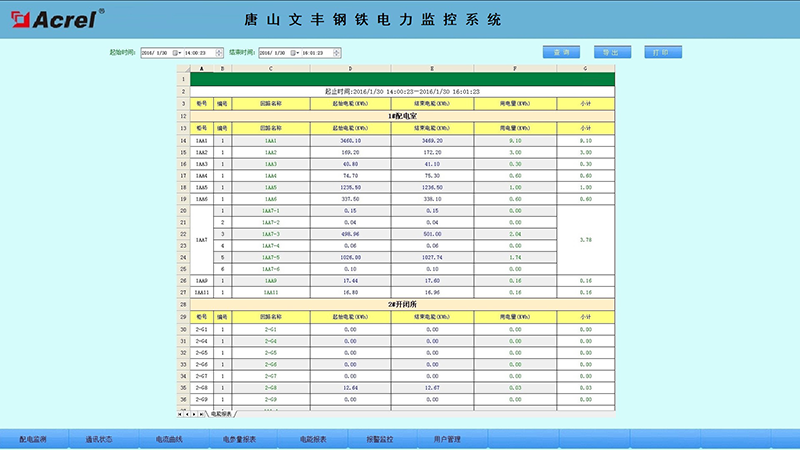Select the 电能报表 navigation item

[313, 438]
